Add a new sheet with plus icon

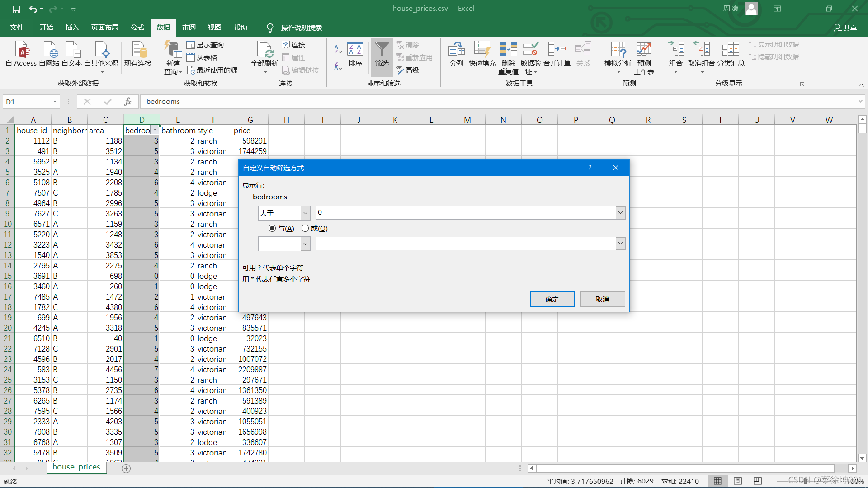126,469
